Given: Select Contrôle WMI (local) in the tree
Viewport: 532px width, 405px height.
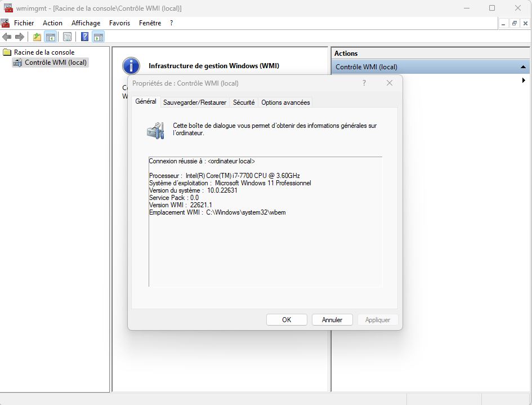Looking at the screenshot, I should 56,63.
